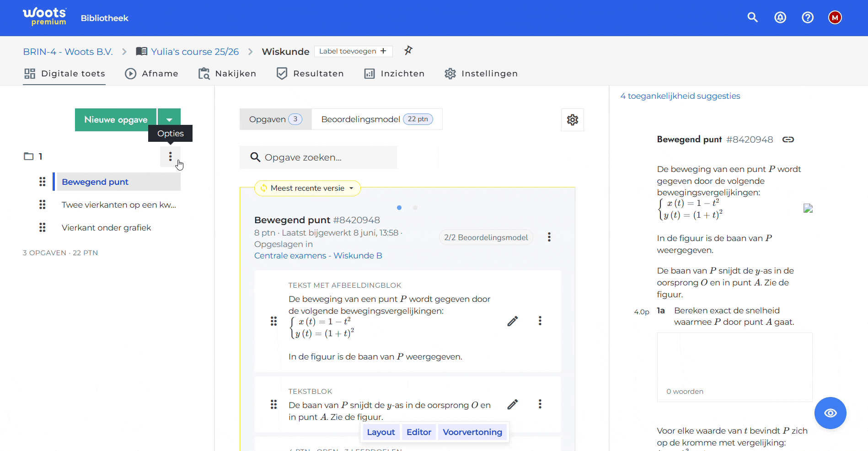Open 4 toegankelijkheid suggesties link

[x=680, y=96]
